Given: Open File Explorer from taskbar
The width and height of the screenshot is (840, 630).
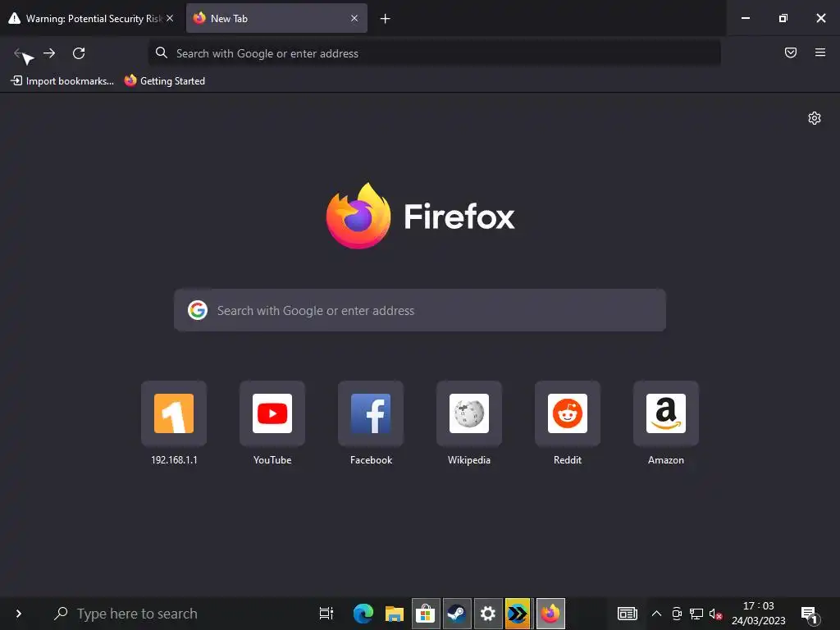Looking at the screenshot, I should point(394,614).
